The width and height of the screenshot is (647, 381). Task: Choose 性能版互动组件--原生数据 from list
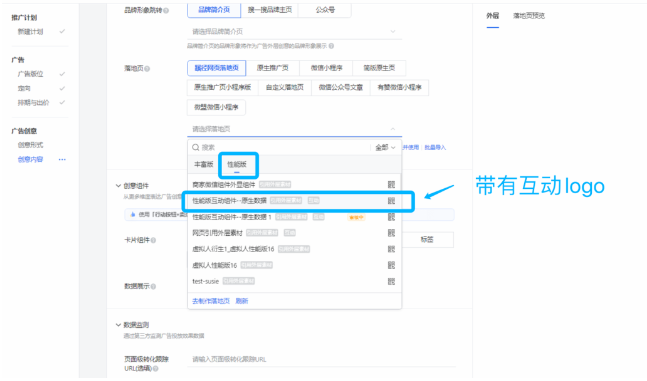click(294, 201)
